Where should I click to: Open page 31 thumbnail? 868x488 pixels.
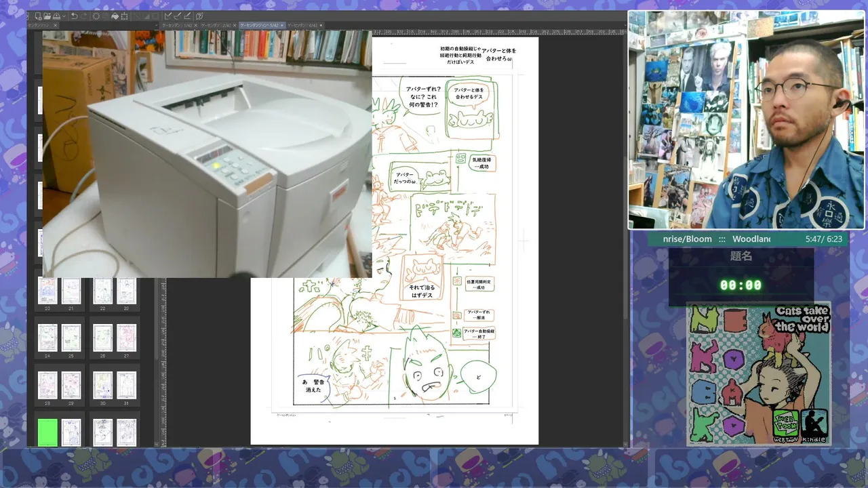point(127,385)
